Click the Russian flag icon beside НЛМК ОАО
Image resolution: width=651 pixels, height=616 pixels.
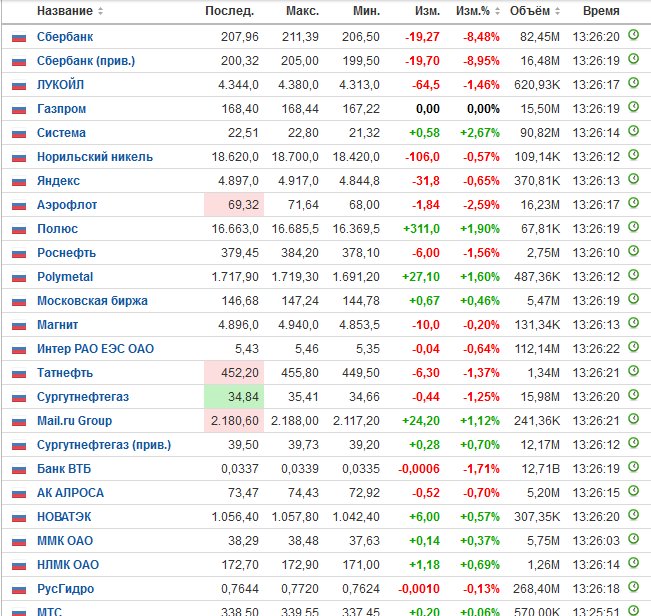point(19,566)
